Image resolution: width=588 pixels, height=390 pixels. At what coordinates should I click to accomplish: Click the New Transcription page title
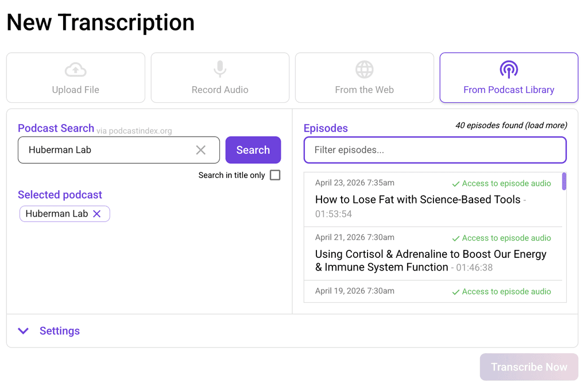pos(100,22)
